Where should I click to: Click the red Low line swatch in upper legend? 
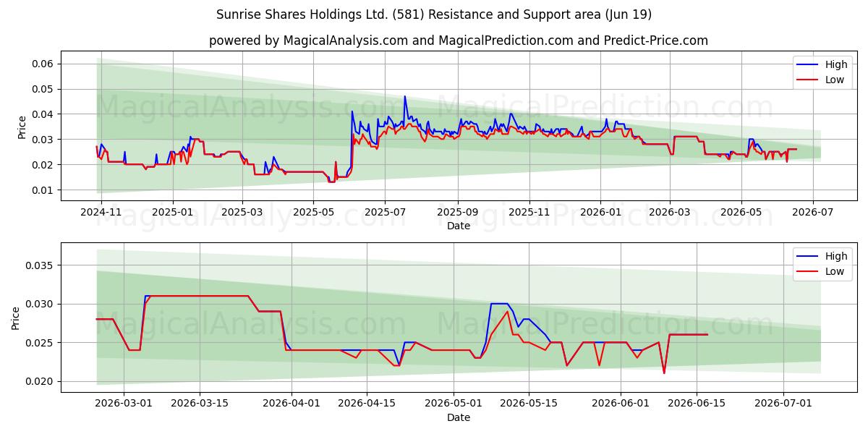(808, 80)
